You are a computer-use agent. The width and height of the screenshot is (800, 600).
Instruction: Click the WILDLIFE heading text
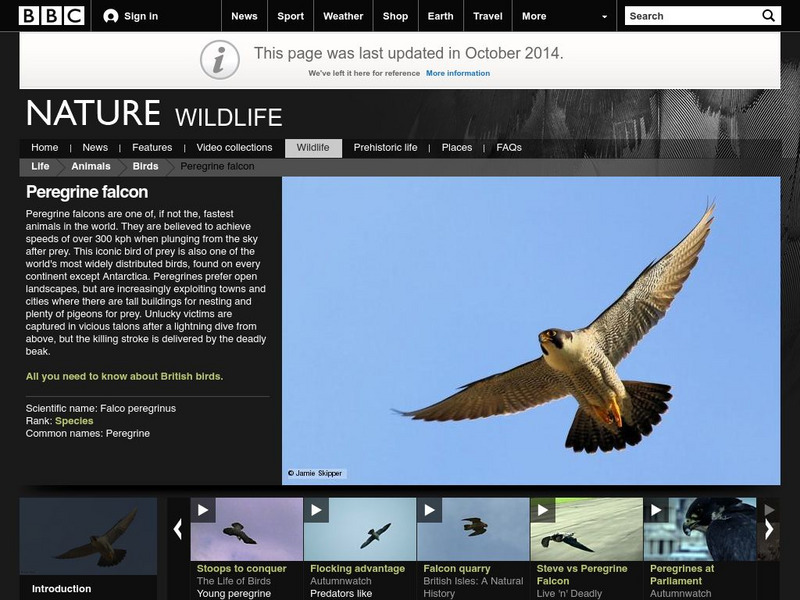229,117
